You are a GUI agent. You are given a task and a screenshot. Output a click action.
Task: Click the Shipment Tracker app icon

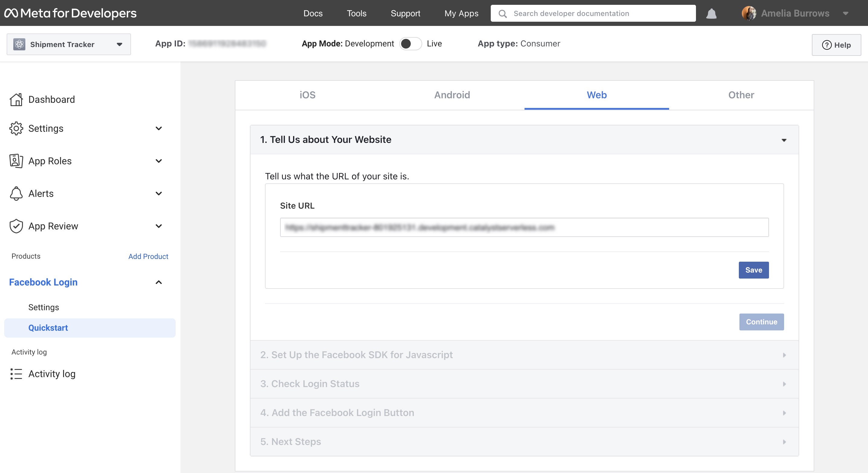click(x=19, y=44)
